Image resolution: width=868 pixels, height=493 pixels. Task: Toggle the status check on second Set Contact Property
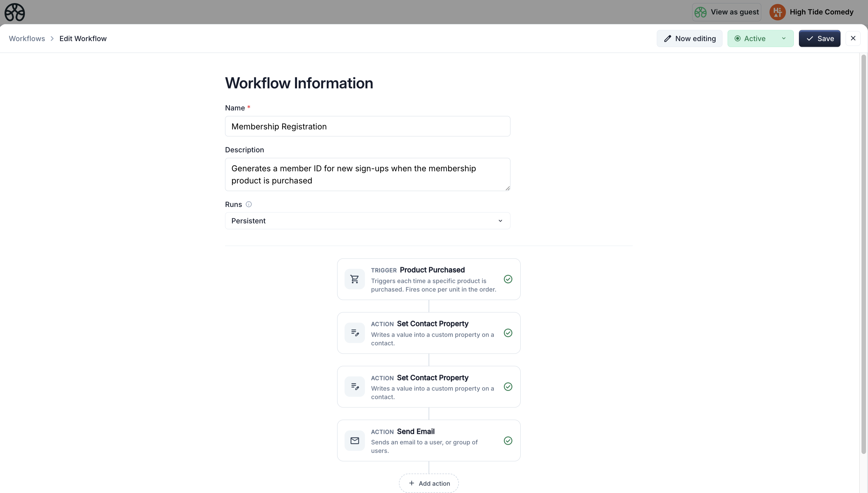point(508,387)
